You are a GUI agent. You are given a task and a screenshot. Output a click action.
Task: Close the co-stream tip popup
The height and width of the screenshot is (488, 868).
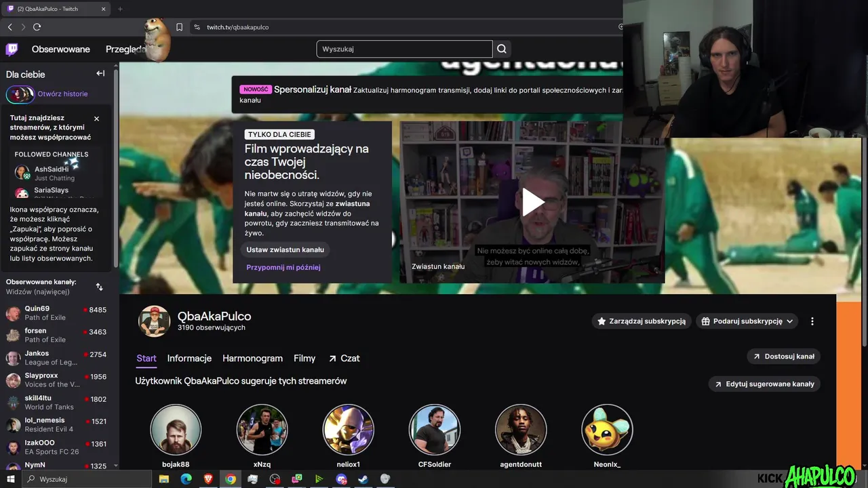click(96, 119)
